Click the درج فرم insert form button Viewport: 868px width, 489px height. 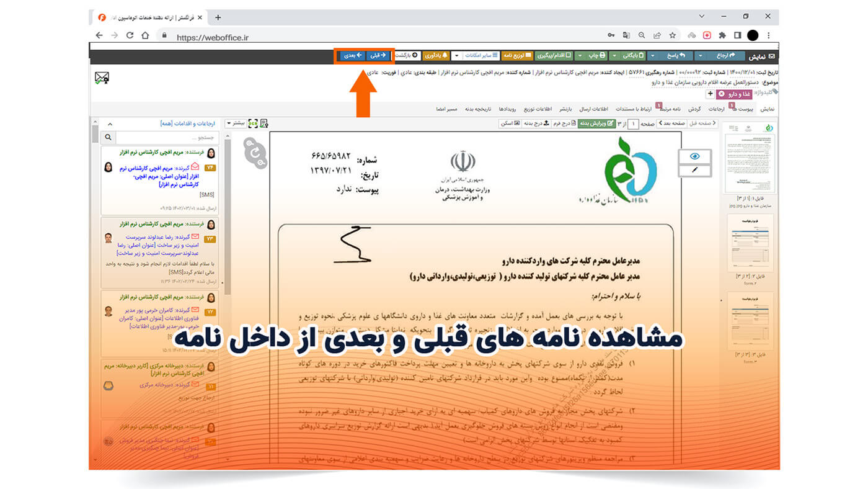[x=564, y=123]
